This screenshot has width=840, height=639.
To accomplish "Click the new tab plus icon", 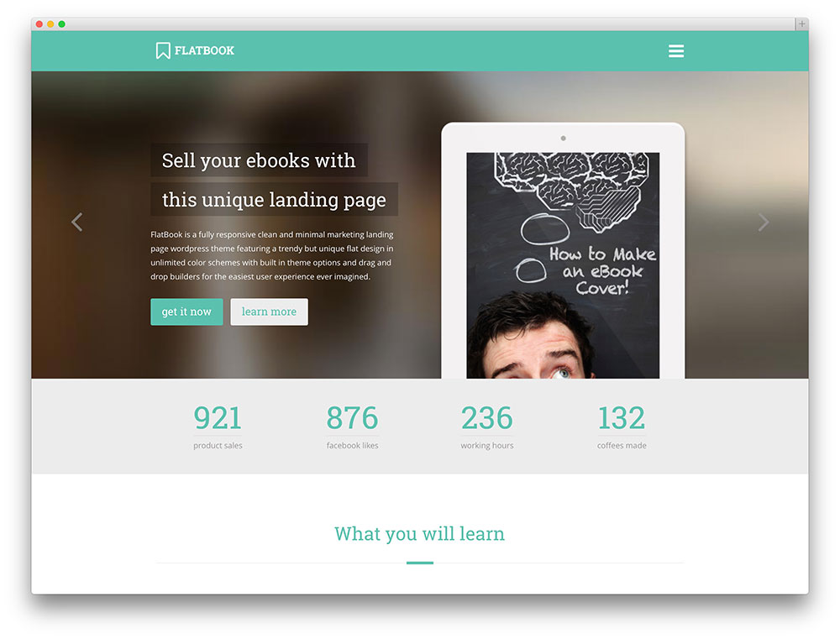I will [801, 24].
